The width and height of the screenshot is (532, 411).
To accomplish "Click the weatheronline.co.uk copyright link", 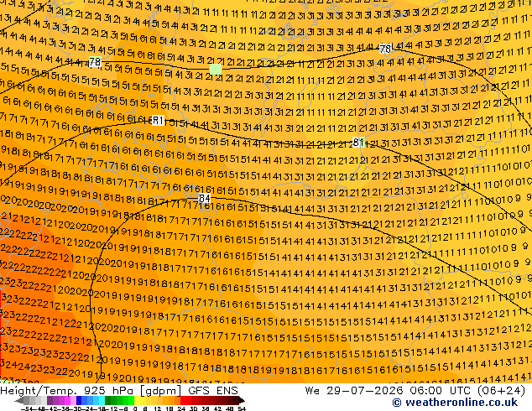I will point(455,403).
